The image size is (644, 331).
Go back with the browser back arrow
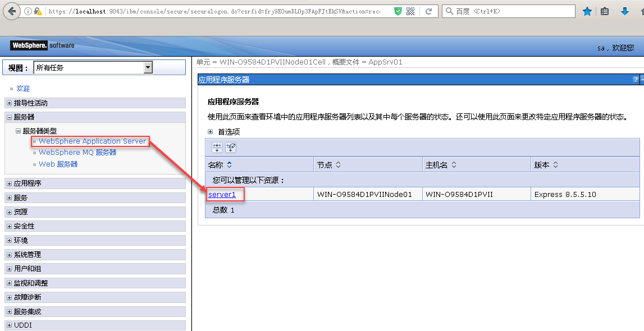click(x=12, y=11)
